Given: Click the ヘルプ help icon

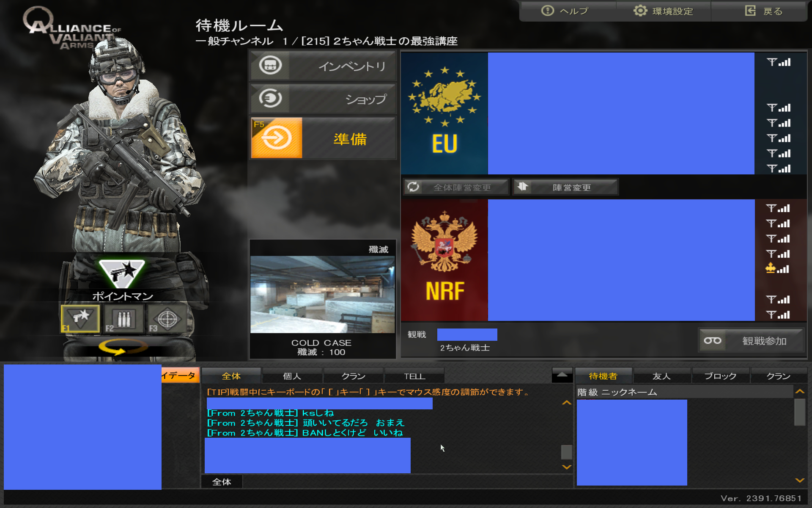Looking at the screenshot, I should [x=548, y=11].
